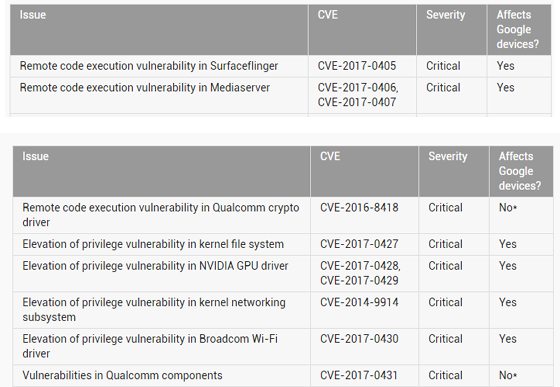Click the Mediaserver vulnerability issue text
Viewport: 560px width, 387px height.
click(x=145, y=88)
